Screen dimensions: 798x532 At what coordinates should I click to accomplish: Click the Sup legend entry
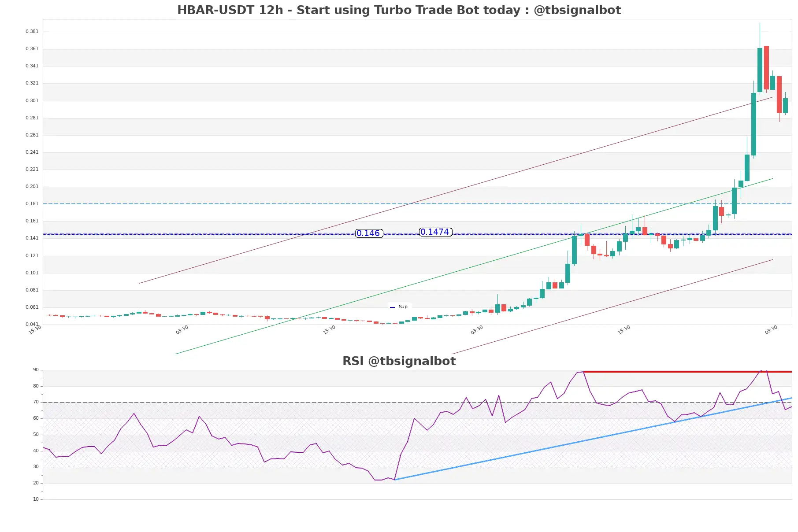click(399, 307)
